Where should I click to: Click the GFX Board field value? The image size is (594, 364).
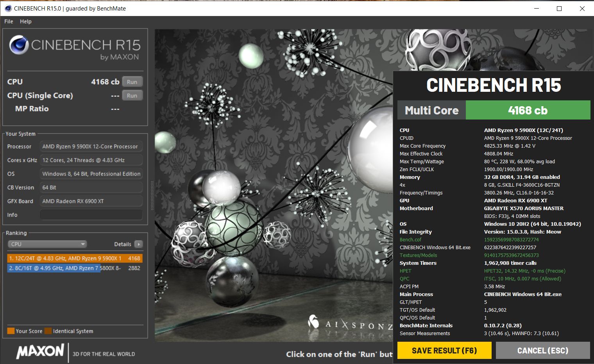91,201
